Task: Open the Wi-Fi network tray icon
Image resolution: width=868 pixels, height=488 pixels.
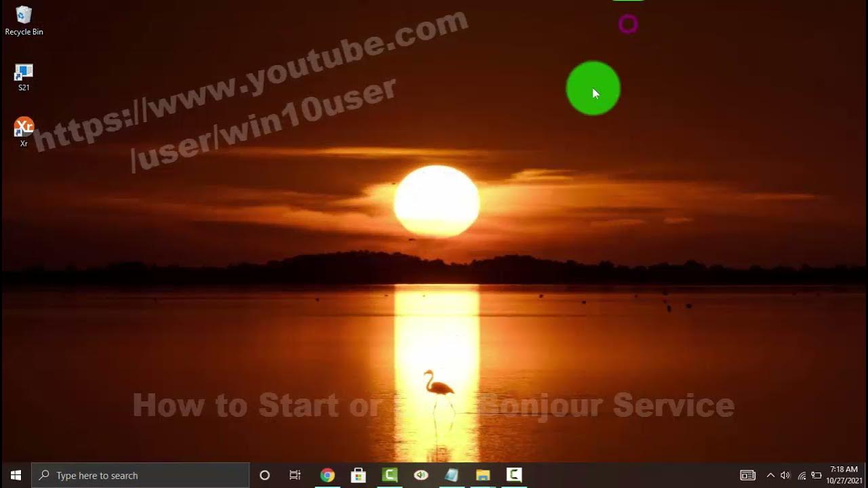Action: [x=802, y=475]
